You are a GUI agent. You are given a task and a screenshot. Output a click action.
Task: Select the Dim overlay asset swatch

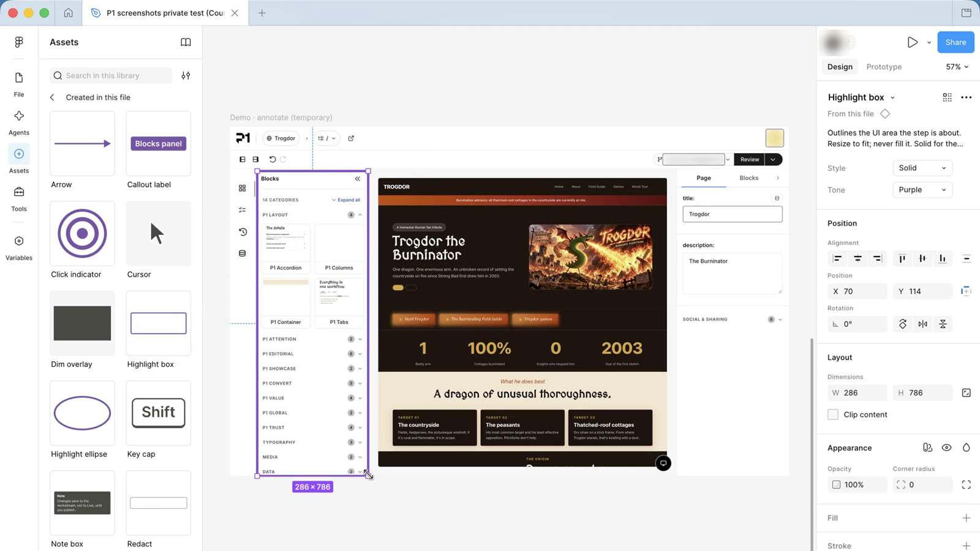tap(82, 323)
